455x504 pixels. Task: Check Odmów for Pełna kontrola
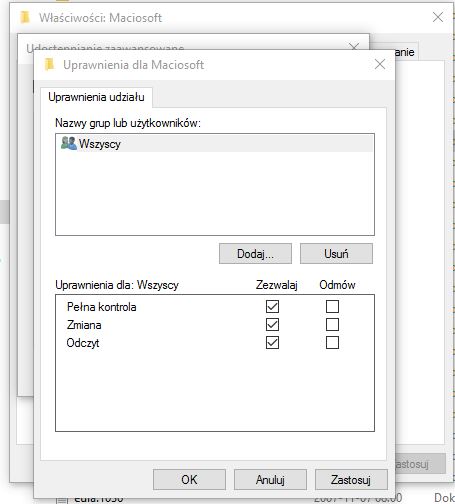click(332, 306)
